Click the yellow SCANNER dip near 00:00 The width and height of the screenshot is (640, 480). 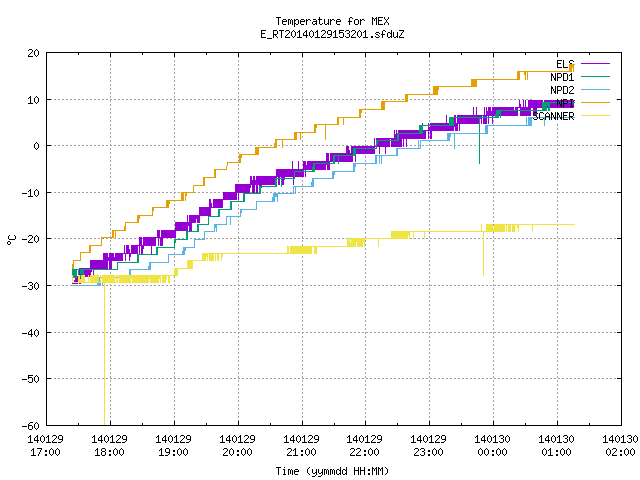coord(484,253)
